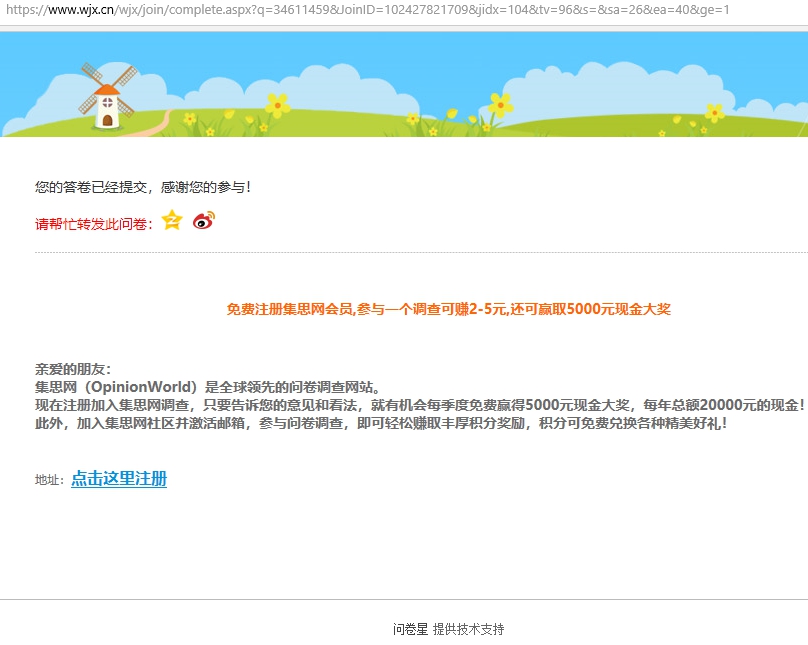Click the 问卷星 提供技术支持 footer link

pyautogui.click(x=448, y=629)
